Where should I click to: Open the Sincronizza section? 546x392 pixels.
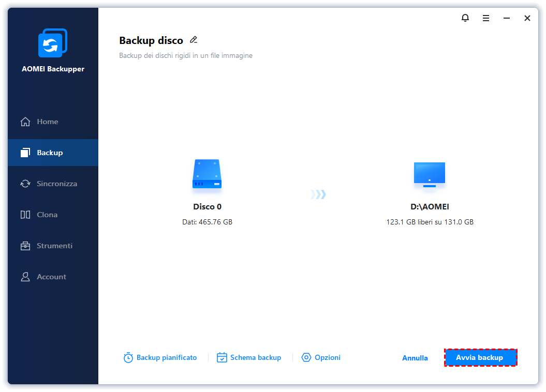click(x=53, y=184)
